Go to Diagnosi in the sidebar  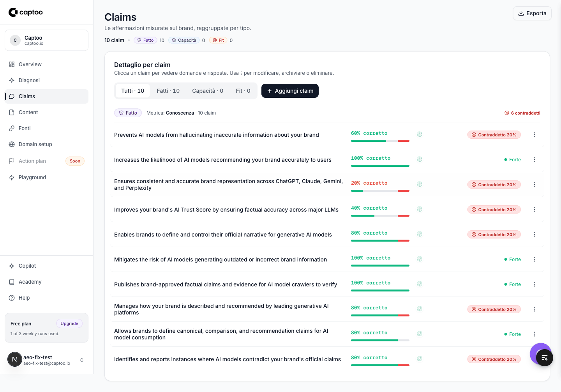[46, 80]
